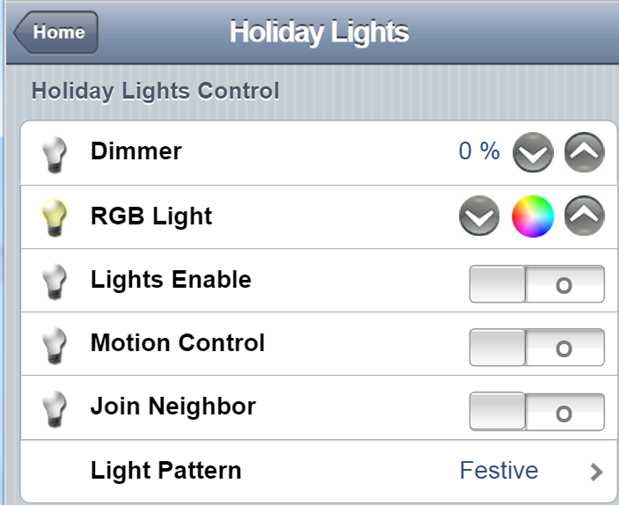
Task: Toggle the Join Neighbor switch
Action: 537,411
